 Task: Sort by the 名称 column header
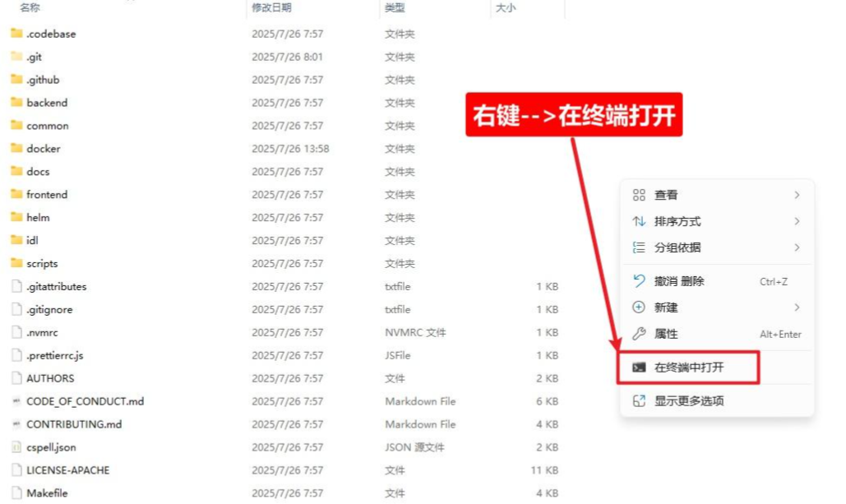30,7
